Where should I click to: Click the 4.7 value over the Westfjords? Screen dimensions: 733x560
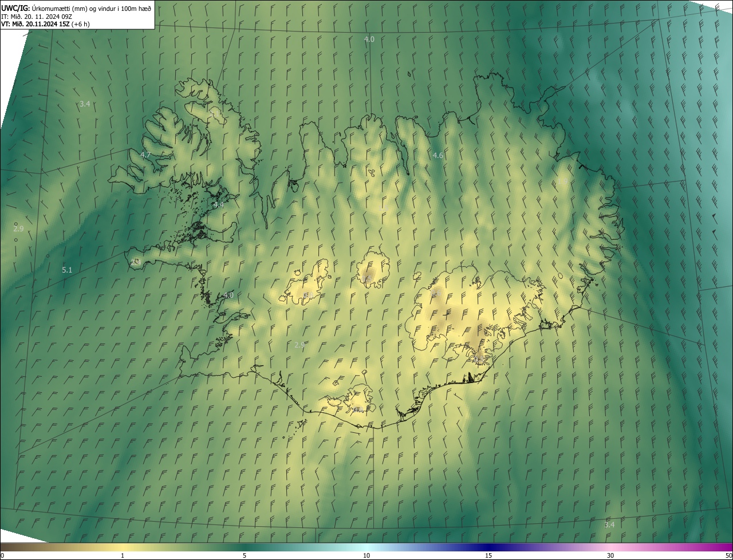(x=145, y=155)
